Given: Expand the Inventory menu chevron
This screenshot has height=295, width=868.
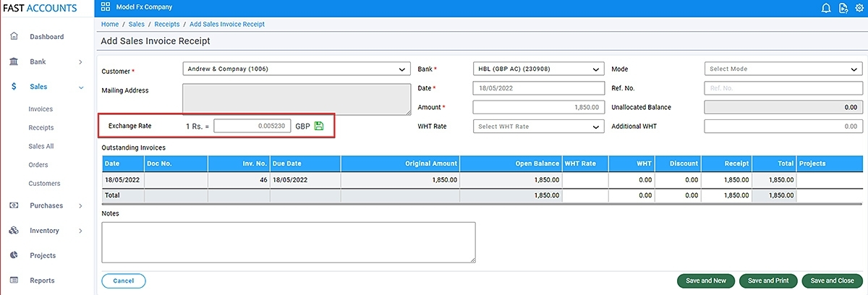Looking at the screenshot, I should pos(80,231).
